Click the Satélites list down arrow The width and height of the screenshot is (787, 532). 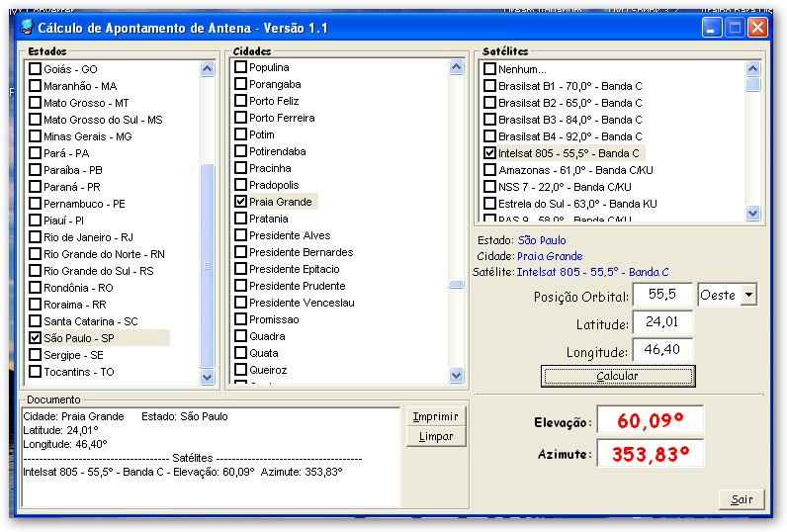click(752, 214)
